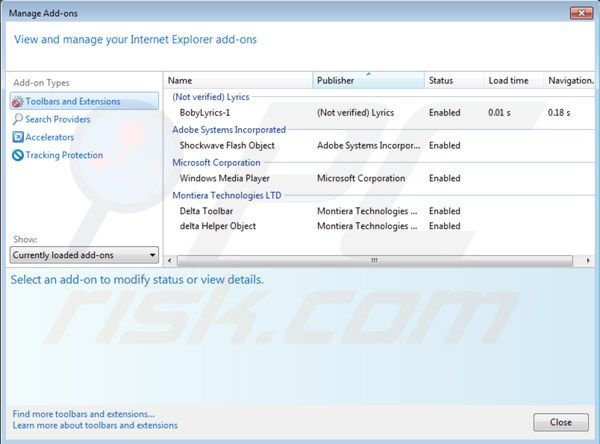Screen dimensions: 600x444
Task: Click Enabled status of Delta Toolbar
Action: (x=445, y=211)
